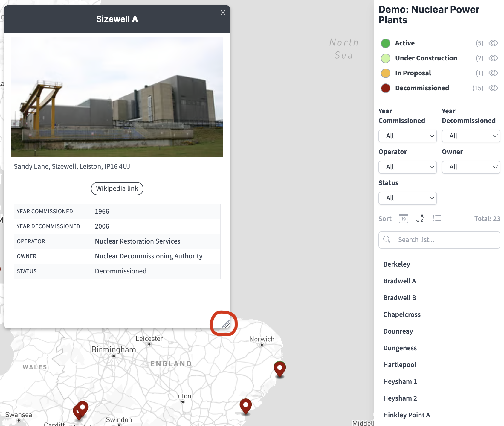504x426 pixels.
Task: Select Hinkley Point A from the list
Action: pos(407,415)
